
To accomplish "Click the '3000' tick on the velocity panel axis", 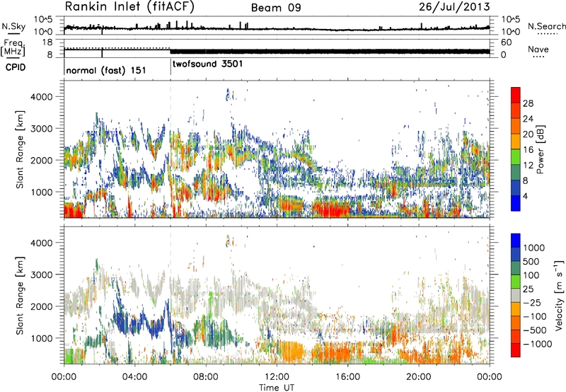I will click(x=42, y=275).
